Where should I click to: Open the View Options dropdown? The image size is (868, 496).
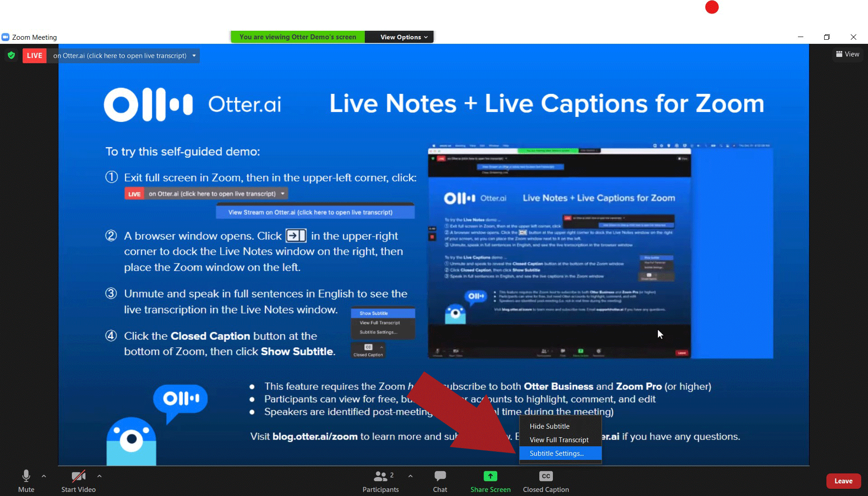tap(403, 37)
